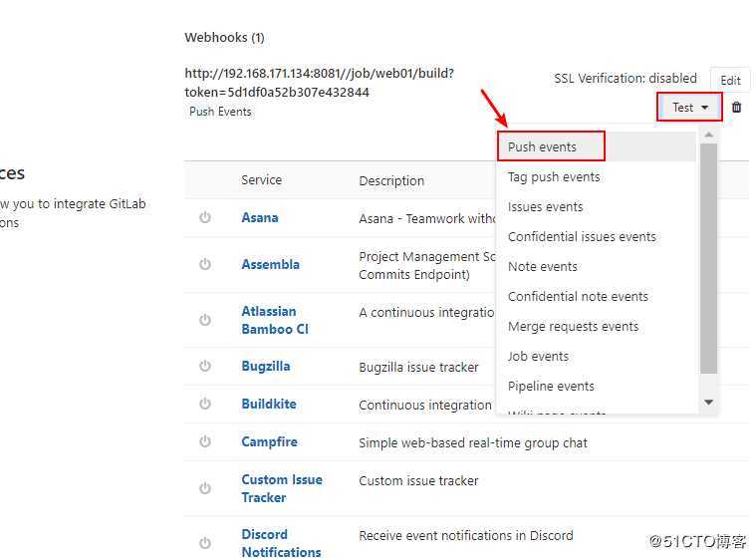Screen dimensions: 756x558
Task: Click the SSL Verification: disabled text
Action: [x=626, y=78]
